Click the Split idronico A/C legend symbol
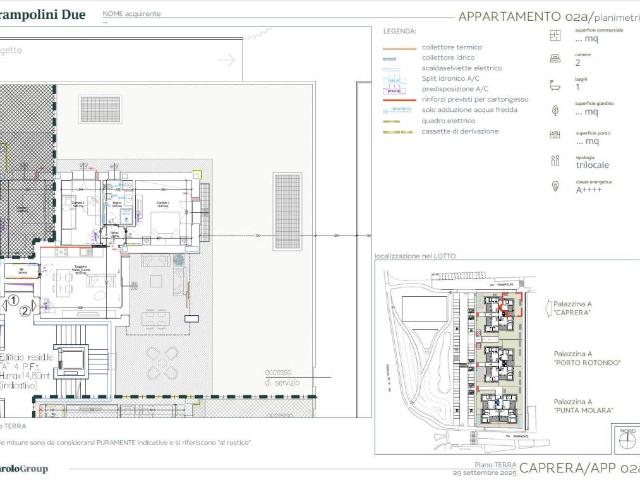This screenshot has width=640, height=480. (394, 79)
